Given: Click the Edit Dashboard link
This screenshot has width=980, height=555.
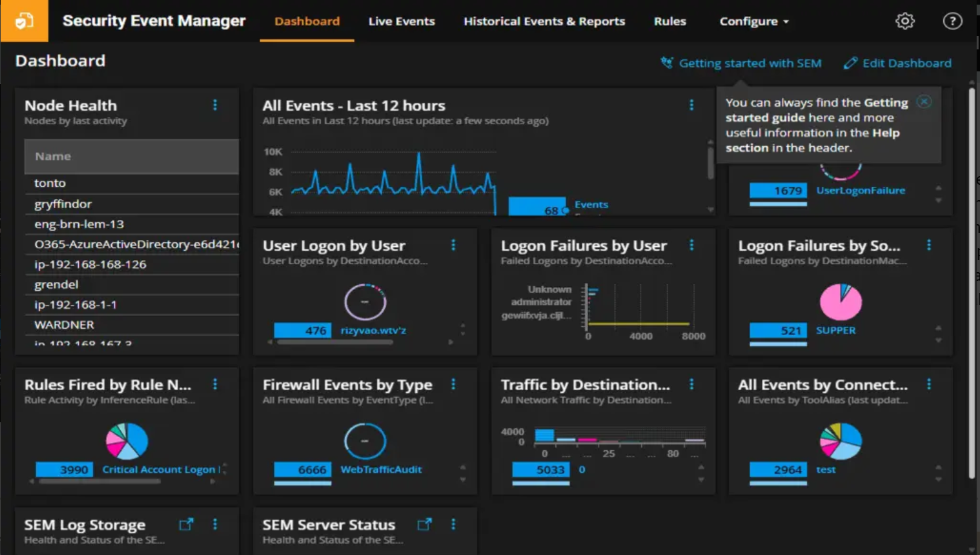Looking at the screenshot, I should coord(906,63).
